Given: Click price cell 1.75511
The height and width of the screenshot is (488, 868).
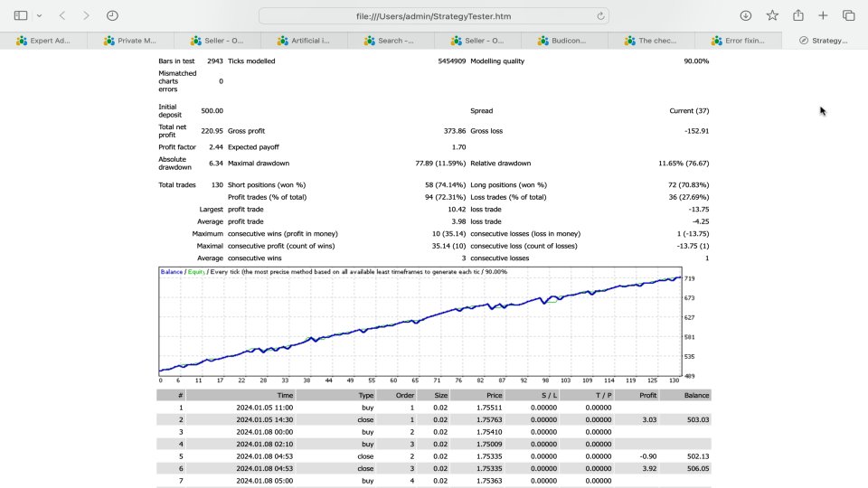Looking at the screenshot, I should coord(489,408).
